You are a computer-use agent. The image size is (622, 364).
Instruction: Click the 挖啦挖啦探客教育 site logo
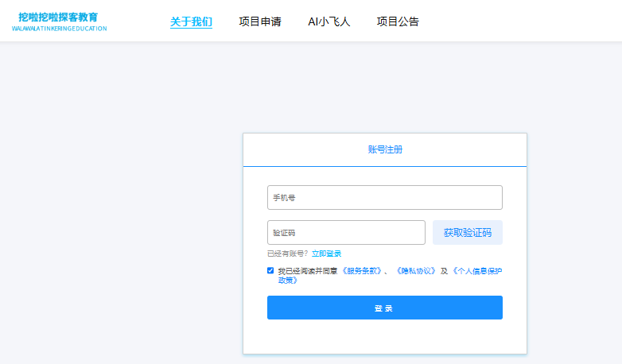pyautogui.click(x=58, y=17)
